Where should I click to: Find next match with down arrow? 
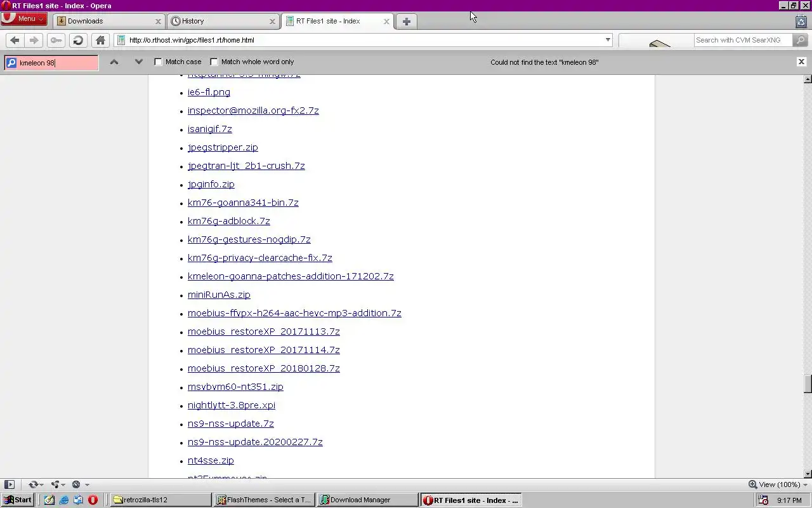(139, 62)
